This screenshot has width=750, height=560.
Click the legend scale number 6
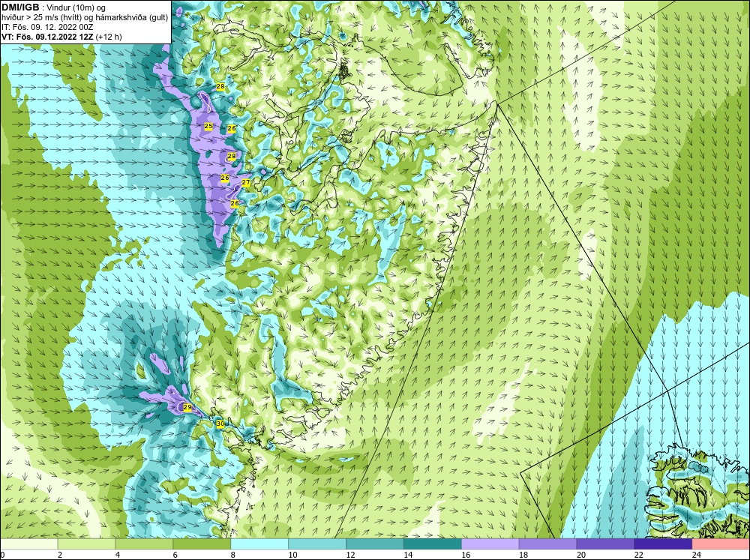tap(175, 555)
